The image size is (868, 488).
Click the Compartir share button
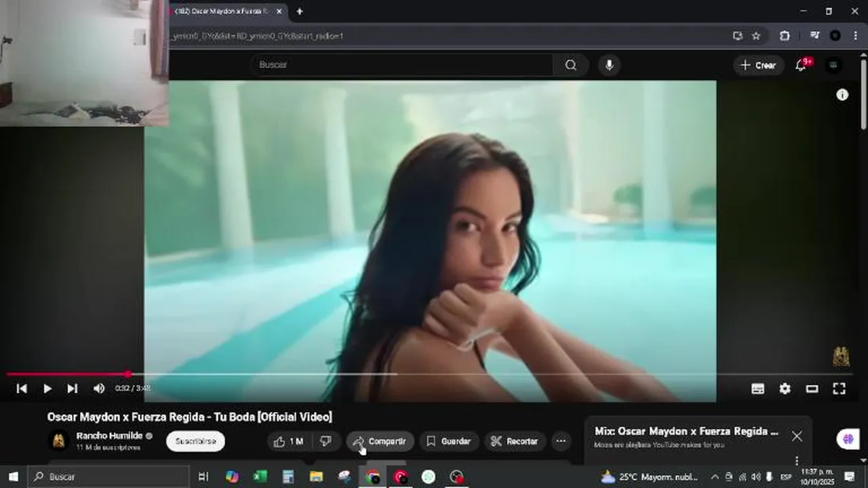[380, 441]
